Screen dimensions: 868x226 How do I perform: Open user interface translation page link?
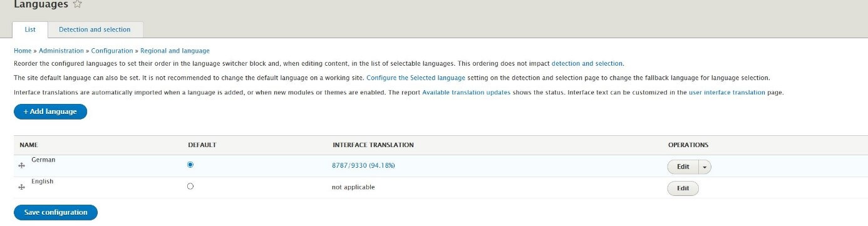coord(726,93)
